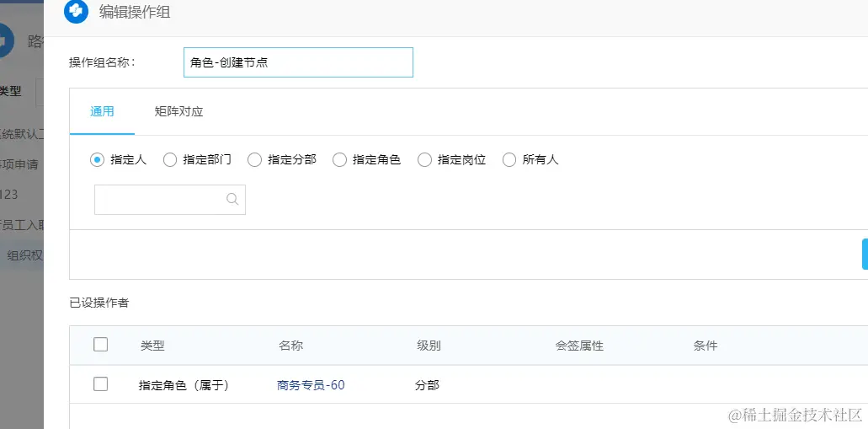Open the 商务专员-60 link
The height and width of the screenshot is (429, 868).
pyautogui.click(x=311, y=385)
